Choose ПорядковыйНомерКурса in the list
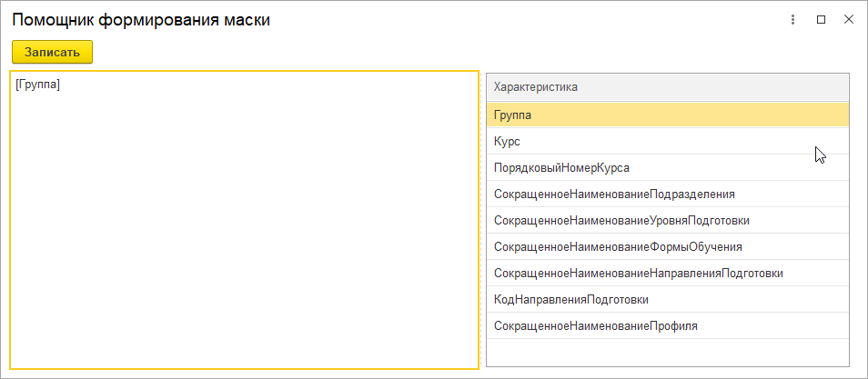The height and width of the screenshot is (379, 868). (668, 167)
